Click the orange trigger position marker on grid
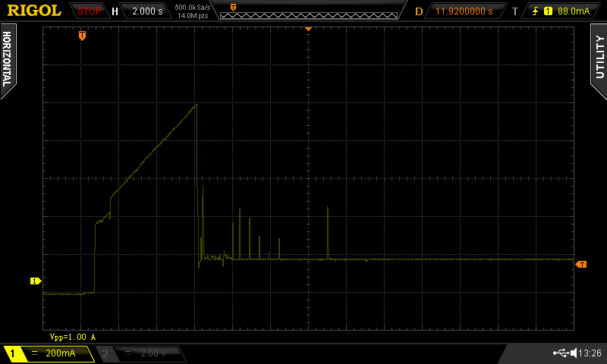Viewport: 607px width, 364px height. pos(82,36)
